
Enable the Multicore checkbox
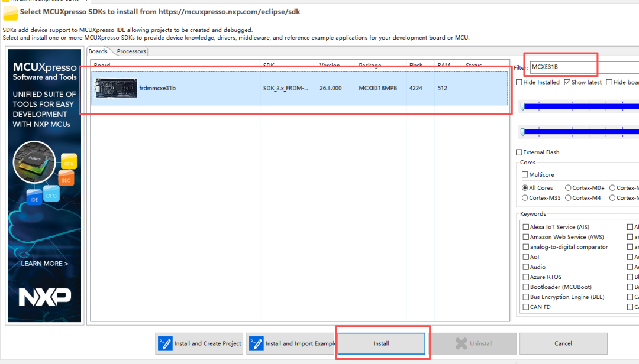click(525, 175)
